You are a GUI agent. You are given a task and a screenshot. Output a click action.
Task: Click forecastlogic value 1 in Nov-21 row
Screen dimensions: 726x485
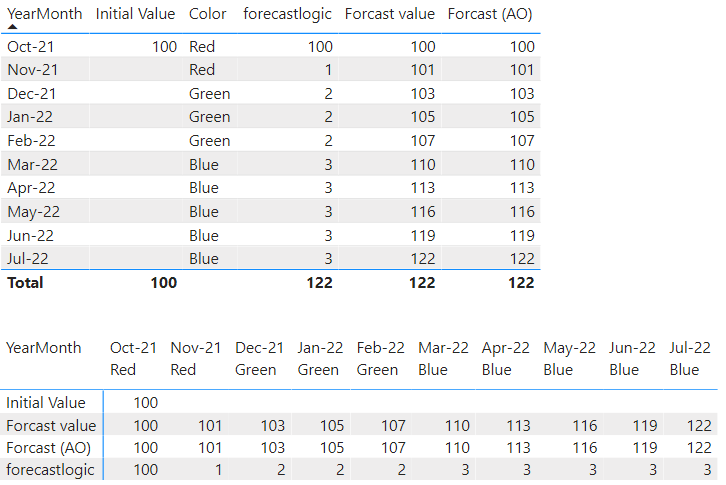(x=328, y=70)
